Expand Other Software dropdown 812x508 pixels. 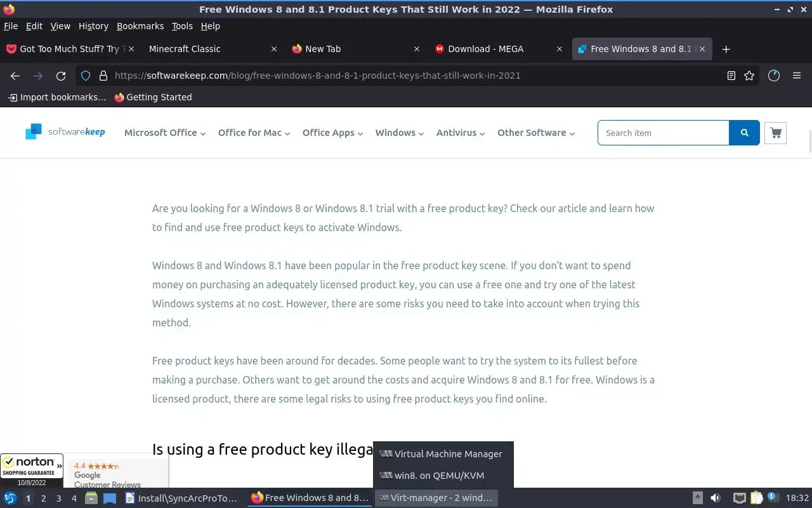pos(536,133)
